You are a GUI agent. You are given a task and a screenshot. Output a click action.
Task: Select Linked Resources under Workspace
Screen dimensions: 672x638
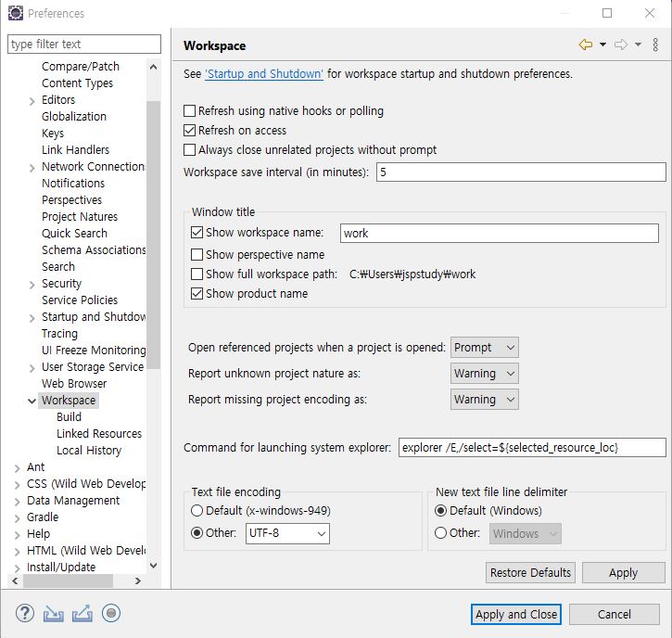[99, 434]
